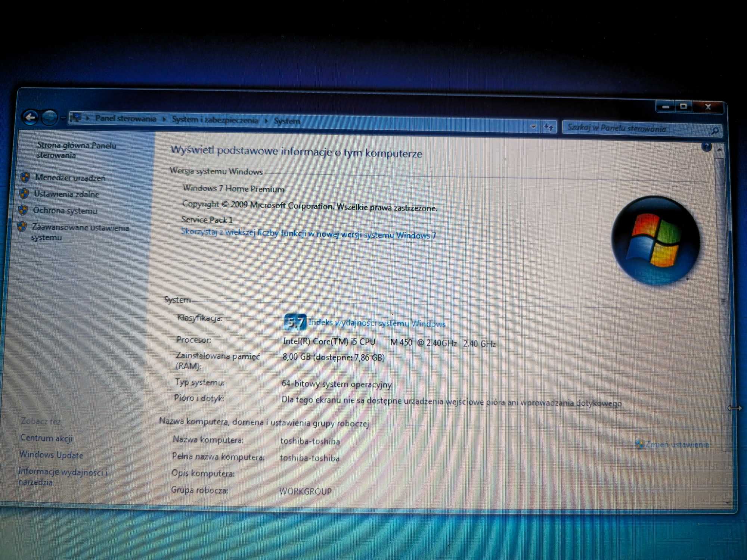This screenshot has height=560, width=747.
Task: Expand arrow after Panel sterowania breadcrumb
Action: click(164, 119)
